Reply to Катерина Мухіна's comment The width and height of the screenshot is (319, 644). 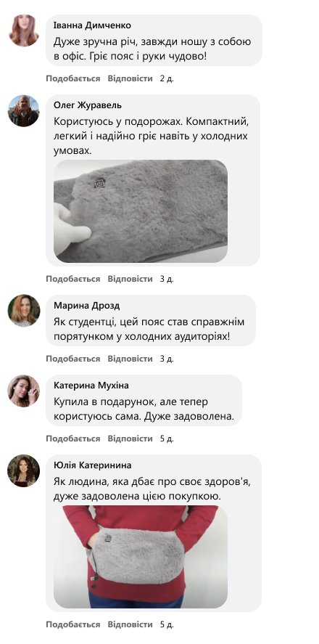130,439
